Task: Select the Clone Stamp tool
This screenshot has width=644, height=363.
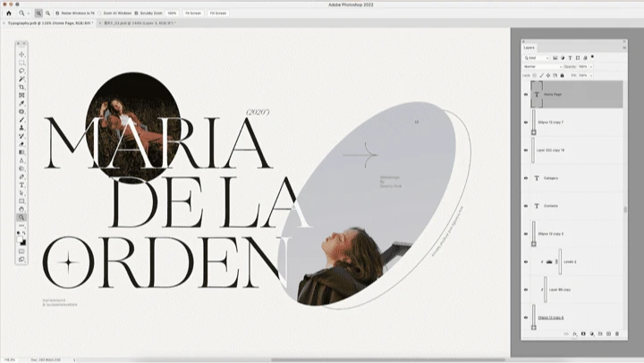Action: pyautogui.click(x=21, y=128)
